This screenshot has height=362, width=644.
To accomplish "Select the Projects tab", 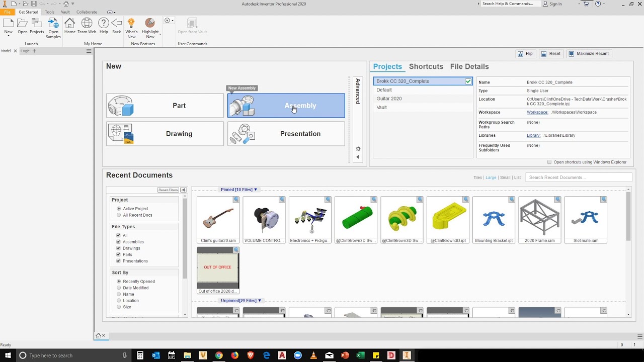I will [387, 66].
